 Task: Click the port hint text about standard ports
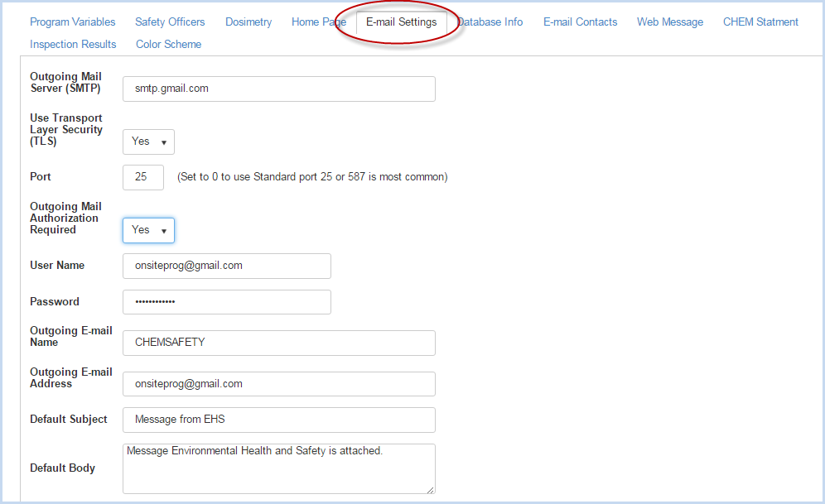312,177
